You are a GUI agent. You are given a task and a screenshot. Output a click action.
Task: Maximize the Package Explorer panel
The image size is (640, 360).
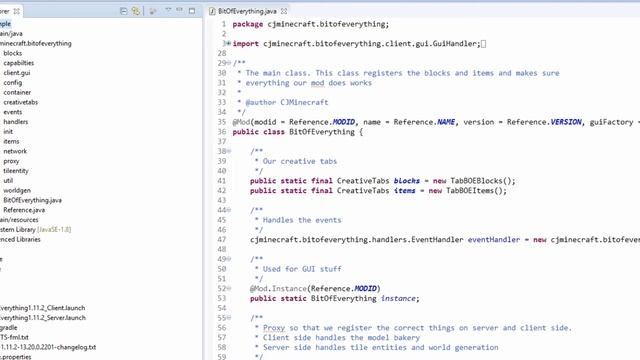pos(192,11)
